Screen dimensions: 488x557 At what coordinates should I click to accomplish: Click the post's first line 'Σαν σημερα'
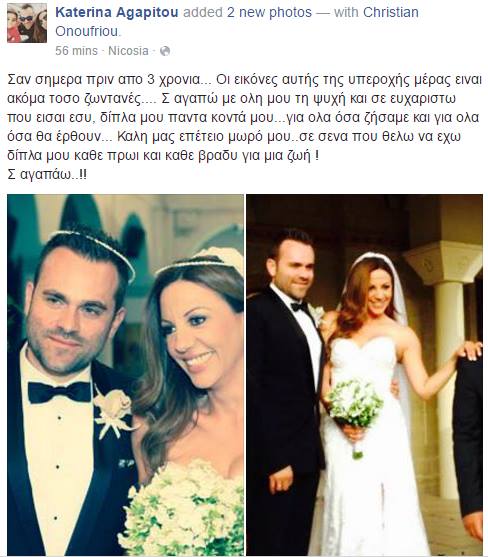click(45, 79)
